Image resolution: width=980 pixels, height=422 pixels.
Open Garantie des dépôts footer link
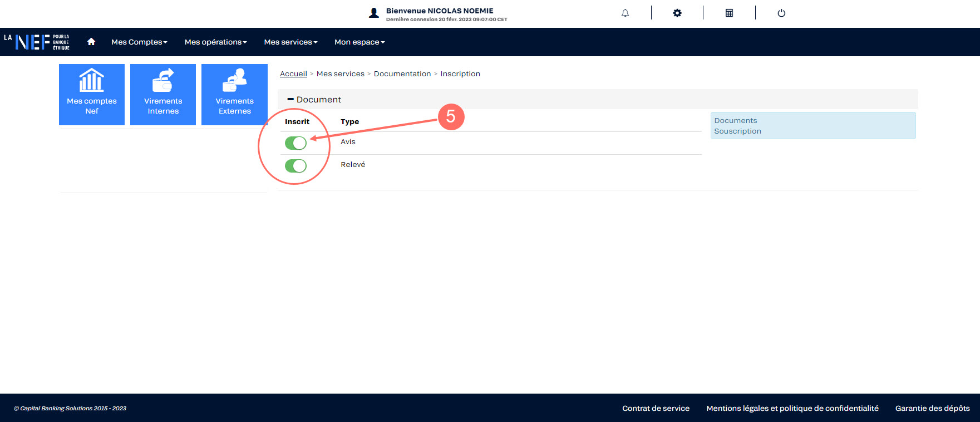[x=932, y=409]
